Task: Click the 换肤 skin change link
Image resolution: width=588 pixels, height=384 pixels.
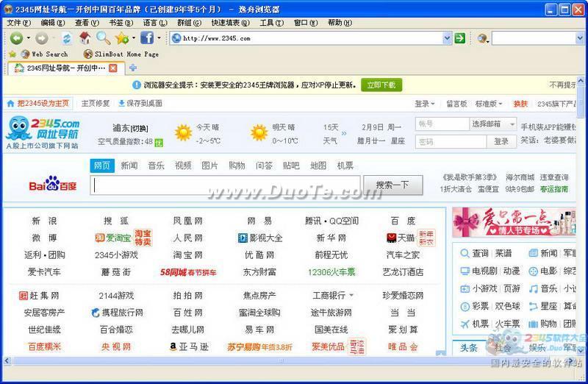Action: coord(520,104)
